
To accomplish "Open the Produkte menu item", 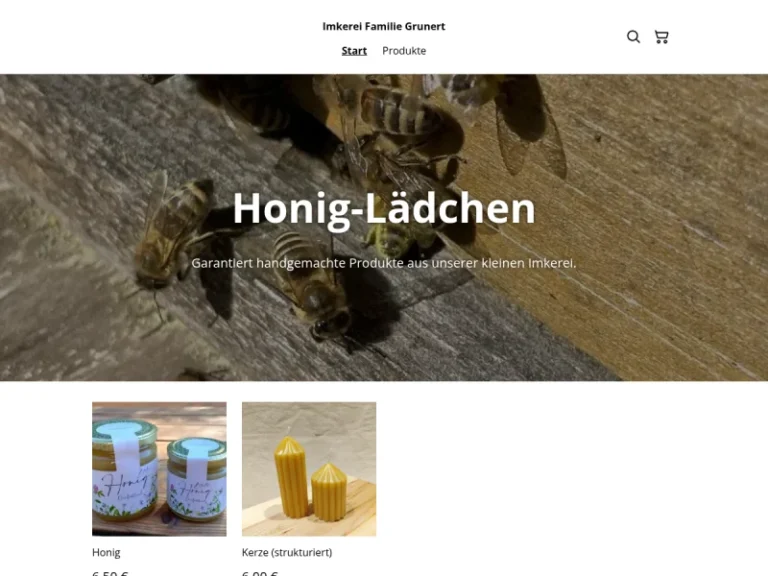I will pos(404,51).
